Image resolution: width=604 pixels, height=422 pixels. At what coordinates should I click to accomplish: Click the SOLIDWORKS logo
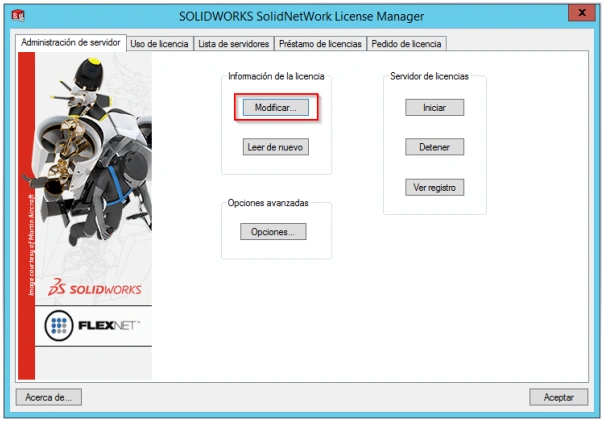pos(95,288)
